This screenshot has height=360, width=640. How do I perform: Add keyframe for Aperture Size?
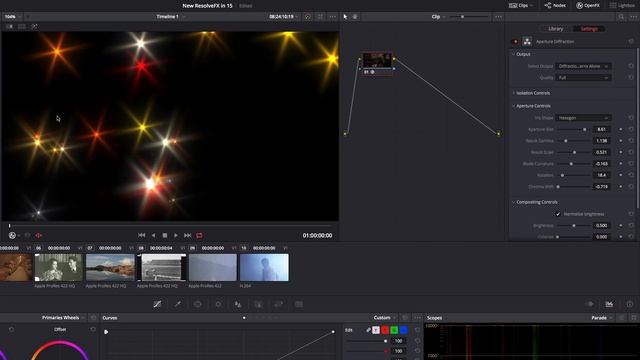[x=621, y=129]
